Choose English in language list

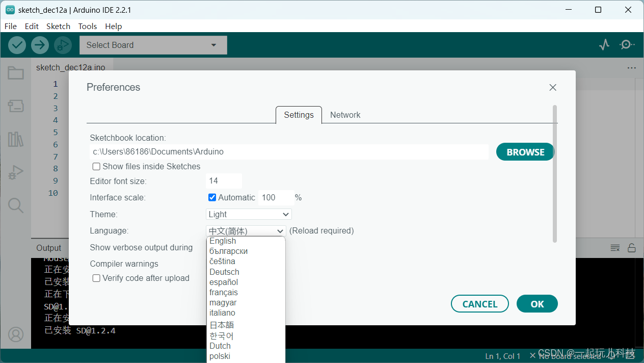246,241
